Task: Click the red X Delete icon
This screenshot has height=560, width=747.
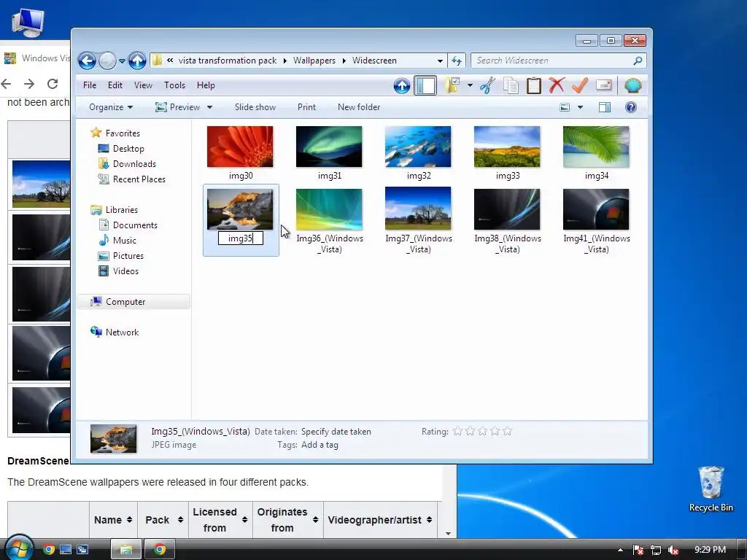Action: [557, 86]
